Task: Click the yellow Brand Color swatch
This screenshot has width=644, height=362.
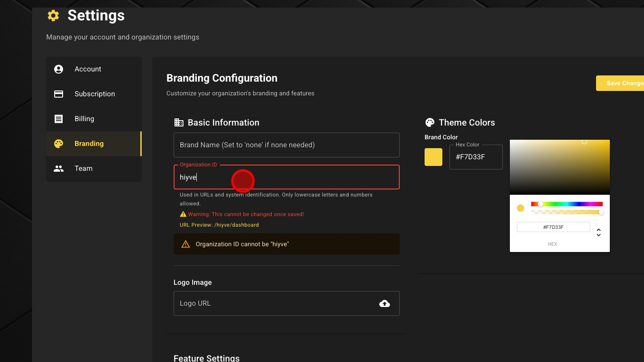Action: (x=433, y=157)
